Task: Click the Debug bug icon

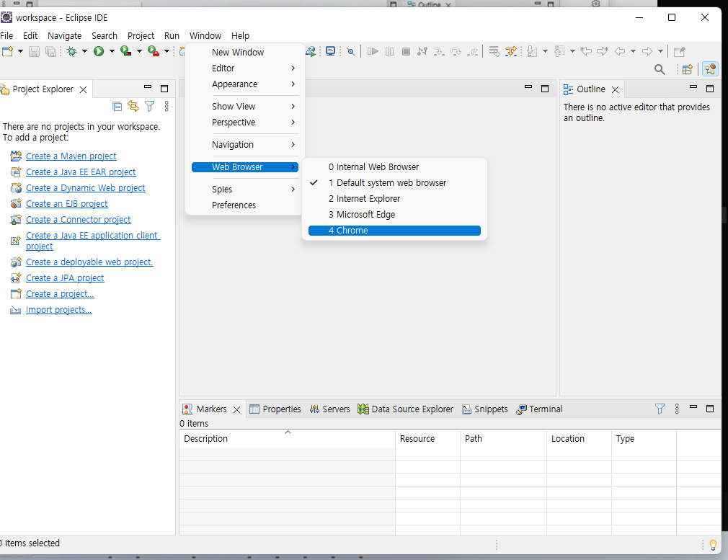Action: (72, 52)
